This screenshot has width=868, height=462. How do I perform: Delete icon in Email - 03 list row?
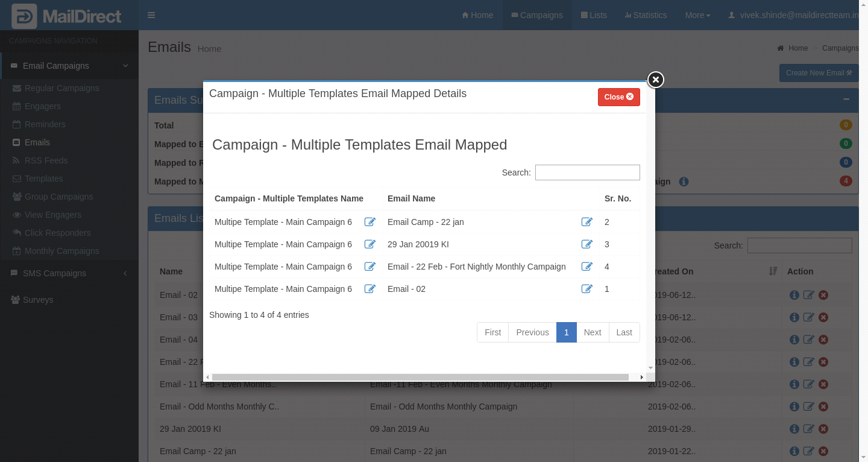click(x=823, y=317)
